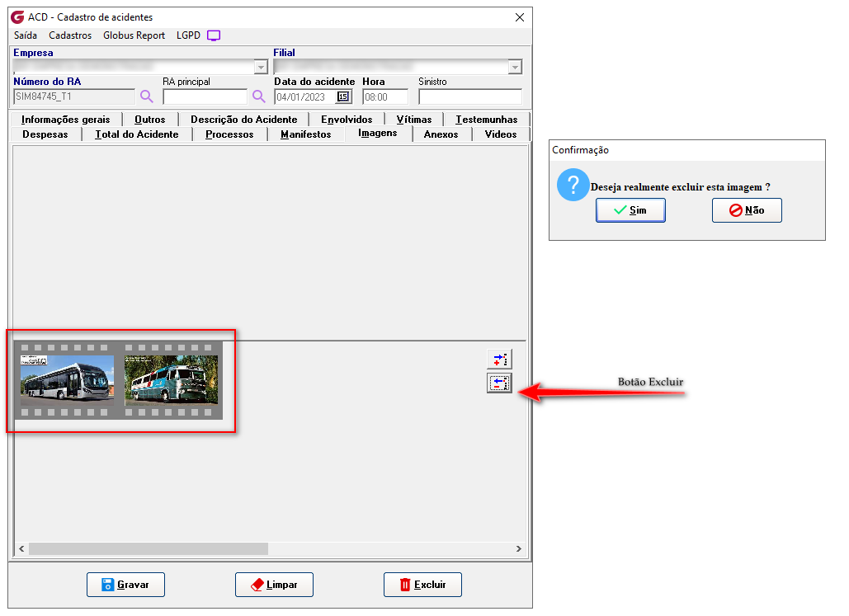
Task: Open the Globus Report menu
Action: [x=134, y=35]
